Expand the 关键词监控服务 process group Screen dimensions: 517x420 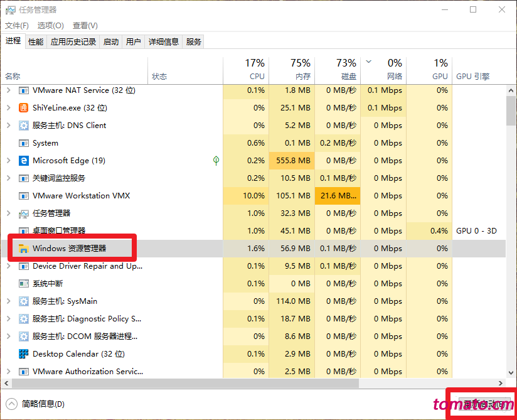(9, 178)
